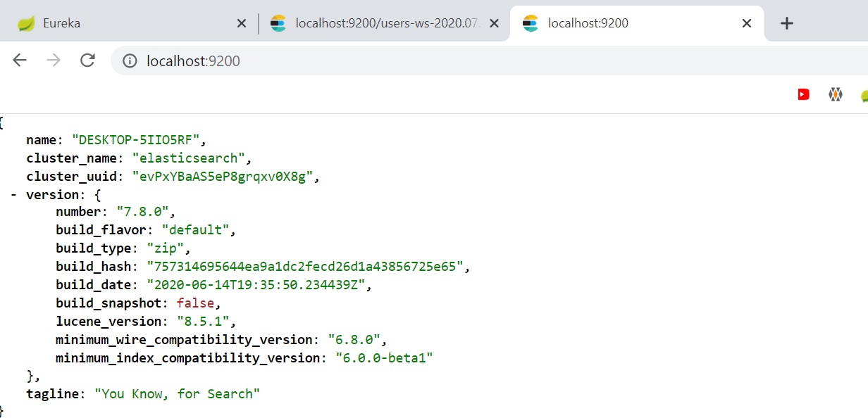868x418 pixels.
Task: Switch to the Eureka tab
Action: click(127, 23)
